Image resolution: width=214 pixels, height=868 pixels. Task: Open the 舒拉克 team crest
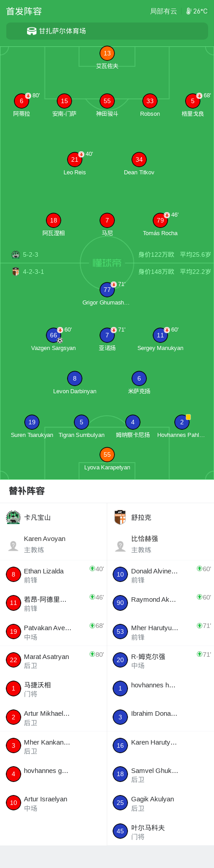(x=120, y=518)
